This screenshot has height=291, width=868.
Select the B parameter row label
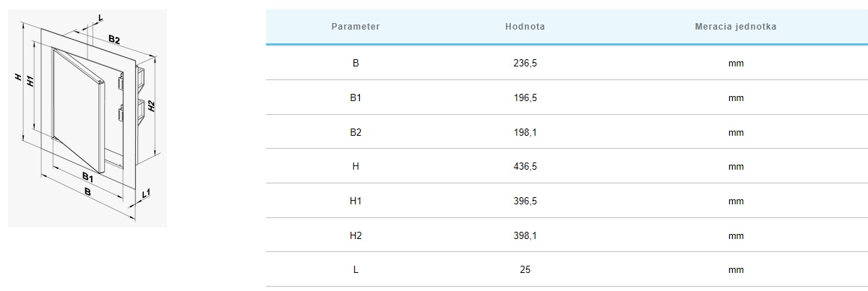356,63
